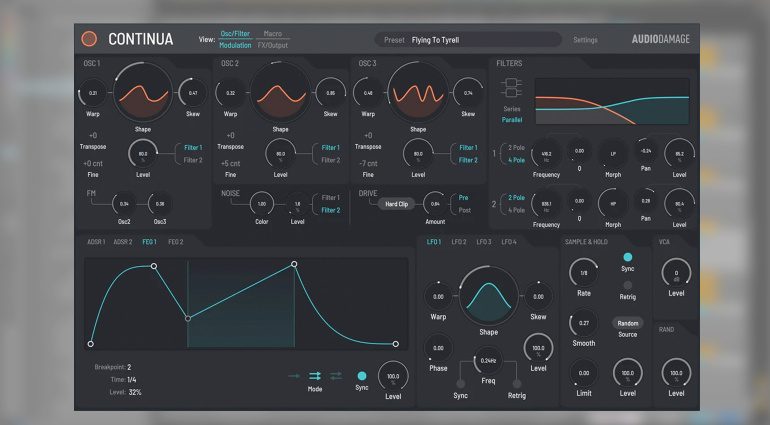Image resolution: width=770 pixels, height=425 pixels.
Task: Click the orange Continua logo icon
Action: pos(89,39)
